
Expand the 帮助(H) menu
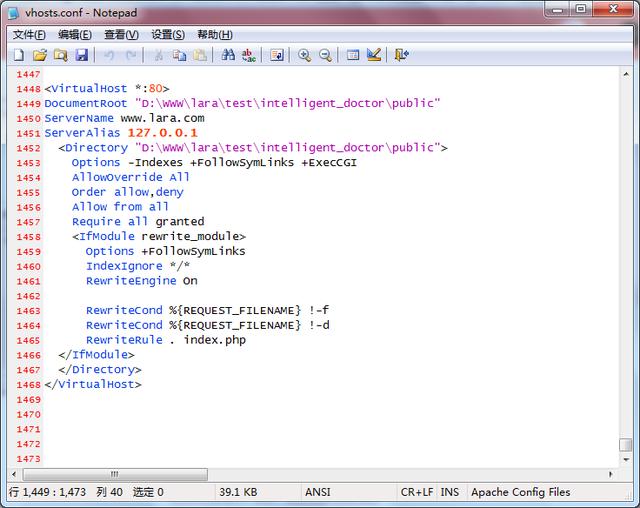point(215,34)
